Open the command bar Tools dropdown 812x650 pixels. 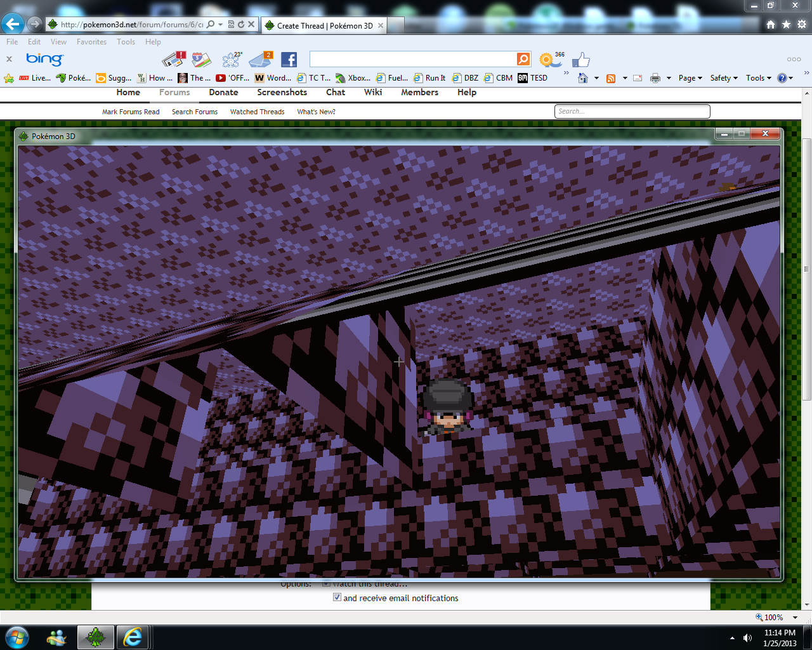[x=759, y=78]
